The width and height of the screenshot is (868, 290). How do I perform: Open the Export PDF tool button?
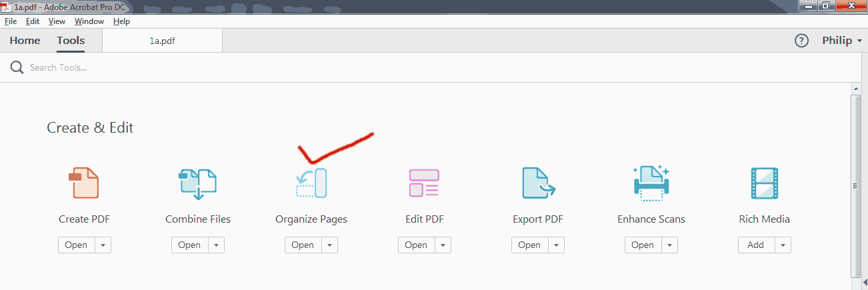point(529,245)
